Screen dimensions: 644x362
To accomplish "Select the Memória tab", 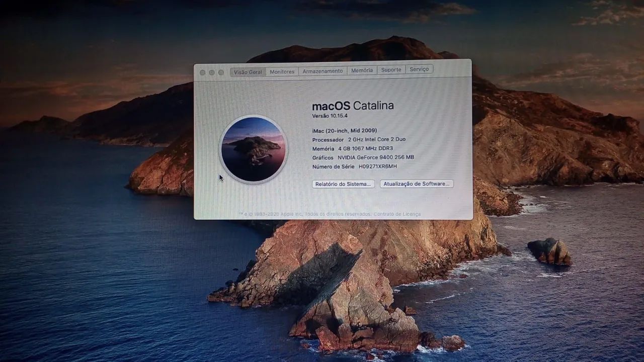I will coord(362,70).
